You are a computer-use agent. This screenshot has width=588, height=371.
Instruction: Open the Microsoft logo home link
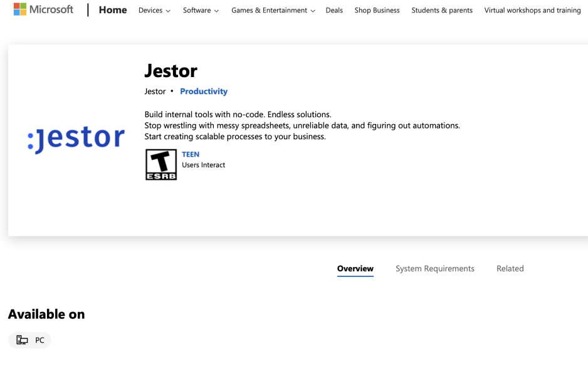click(x=43, y=9)
